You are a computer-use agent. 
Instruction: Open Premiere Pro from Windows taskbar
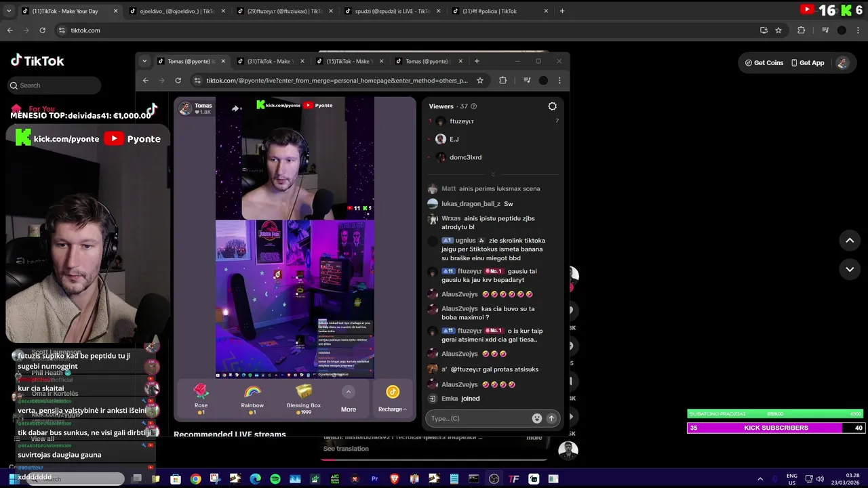[374, 479]
